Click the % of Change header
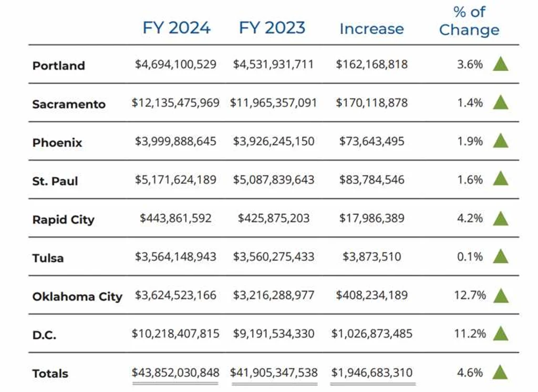This screenshot has height=392, width=538. [469, 21]
